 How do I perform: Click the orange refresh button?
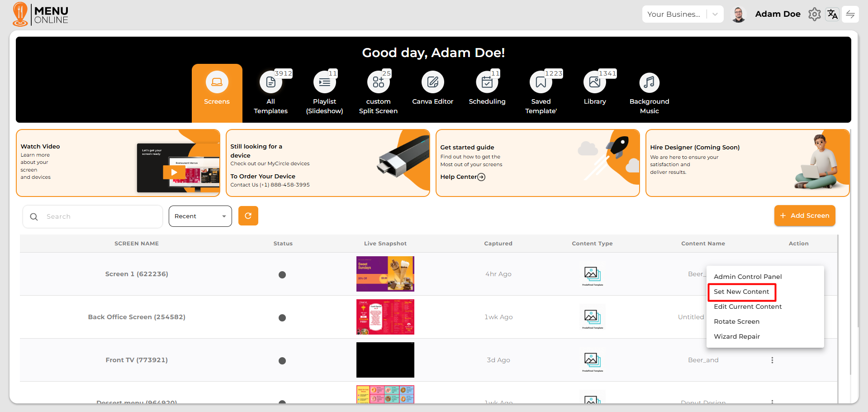pyautogui.click(x=248, y=216)
